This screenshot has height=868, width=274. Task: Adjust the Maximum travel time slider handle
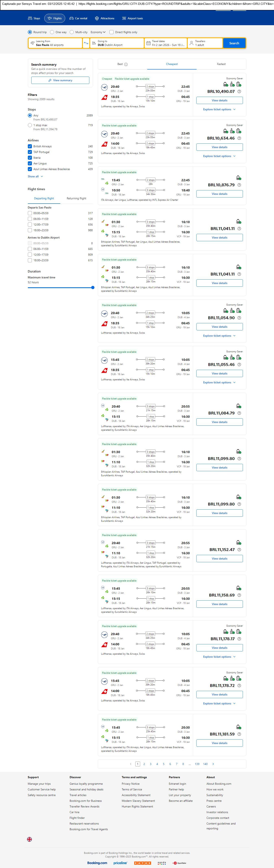click(93, 288)
